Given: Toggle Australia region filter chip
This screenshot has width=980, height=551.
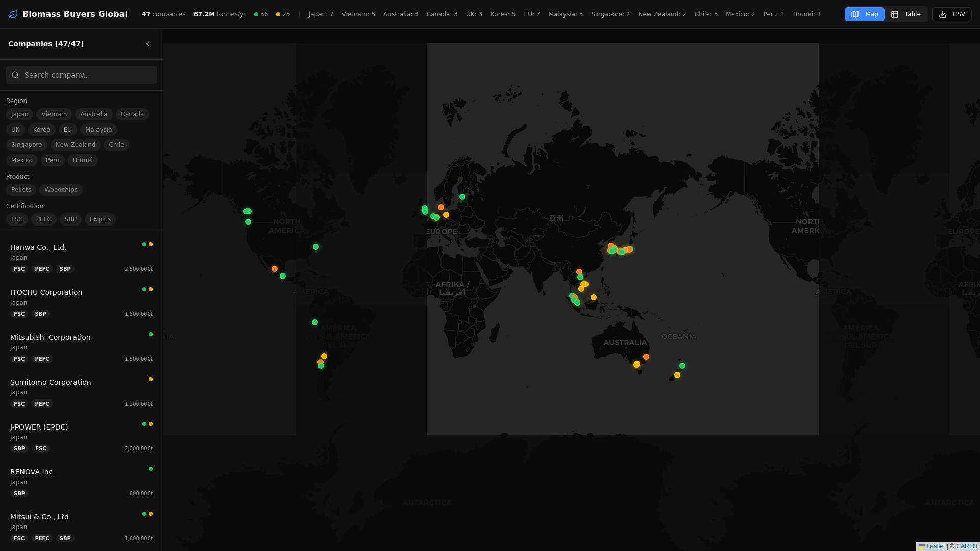Looking at the screenshot, I should [94, 114].
